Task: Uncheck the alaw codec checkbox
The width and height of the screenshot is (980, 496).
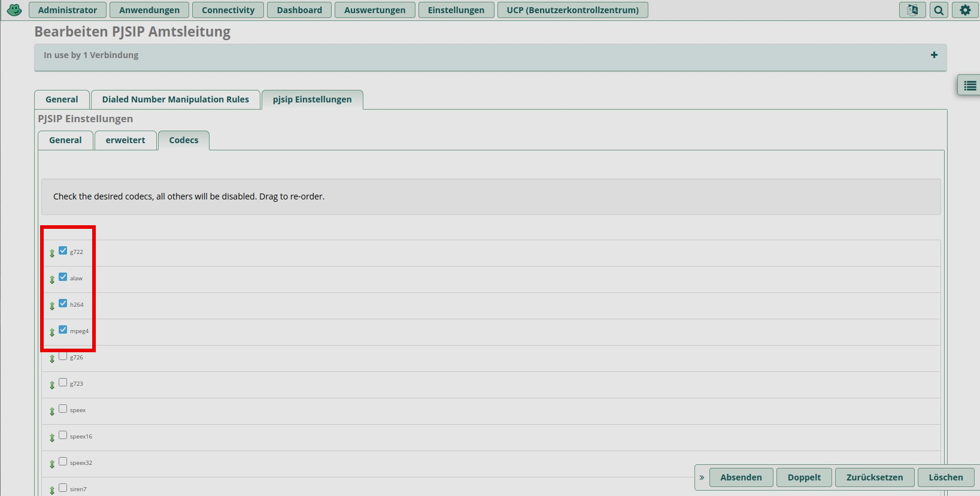Action: click(x=63, y=277)
